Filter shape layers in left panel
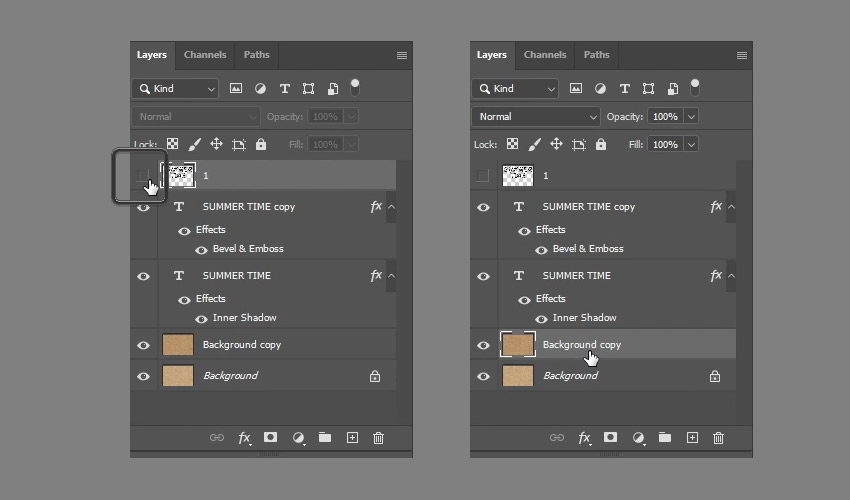850x500 pixels. [308, 88]
